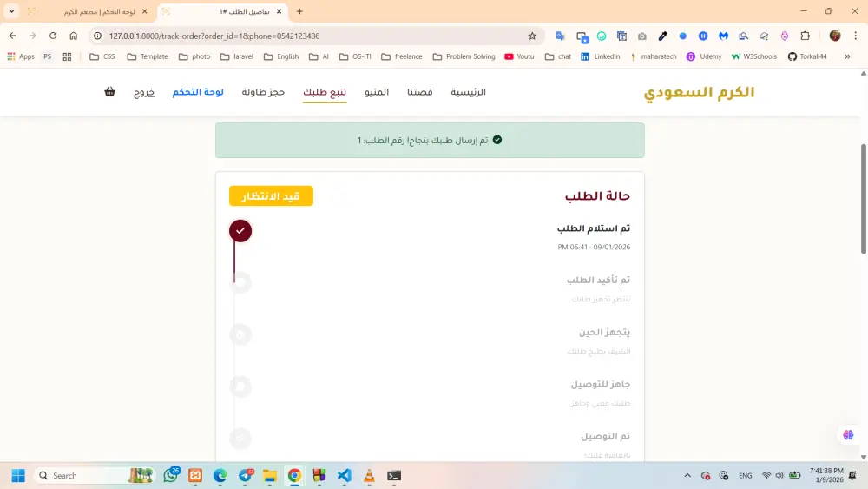This screenshot has width=868, height=489.
Task: Click the Google Translate extension icon
Action: (x=560, y=36)
